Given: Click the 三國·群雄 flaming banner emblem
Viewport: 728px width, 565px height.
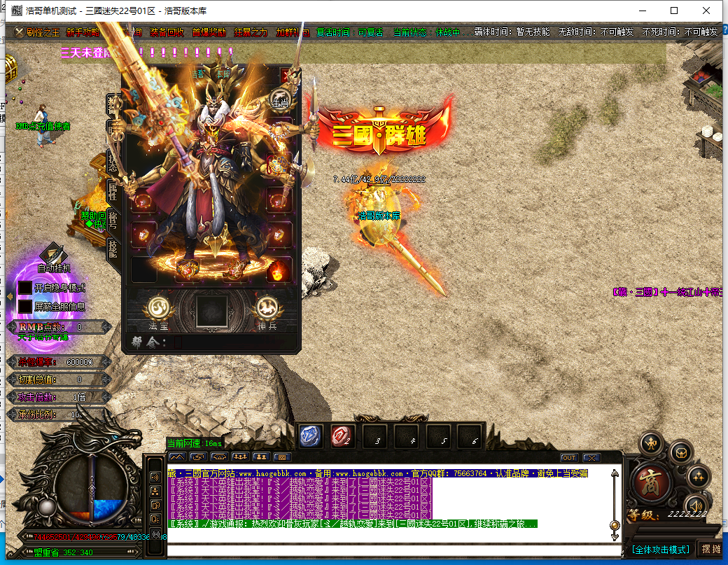Looking at the screenshot, I should tap(379, 130).
